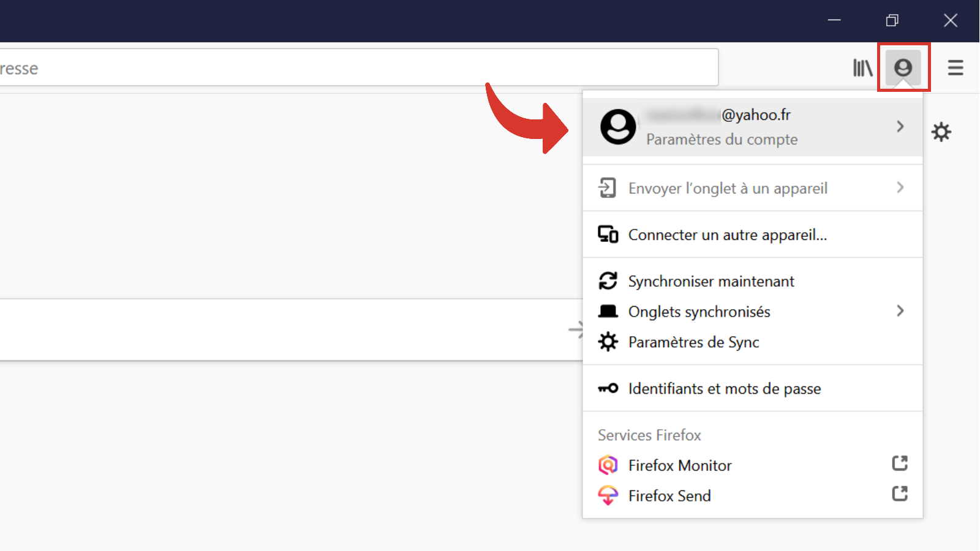The width and height of the screenshot is (980, 551).
Task: Expand the Onglets synchronisés submenu
Action: [x=900, y=311]
